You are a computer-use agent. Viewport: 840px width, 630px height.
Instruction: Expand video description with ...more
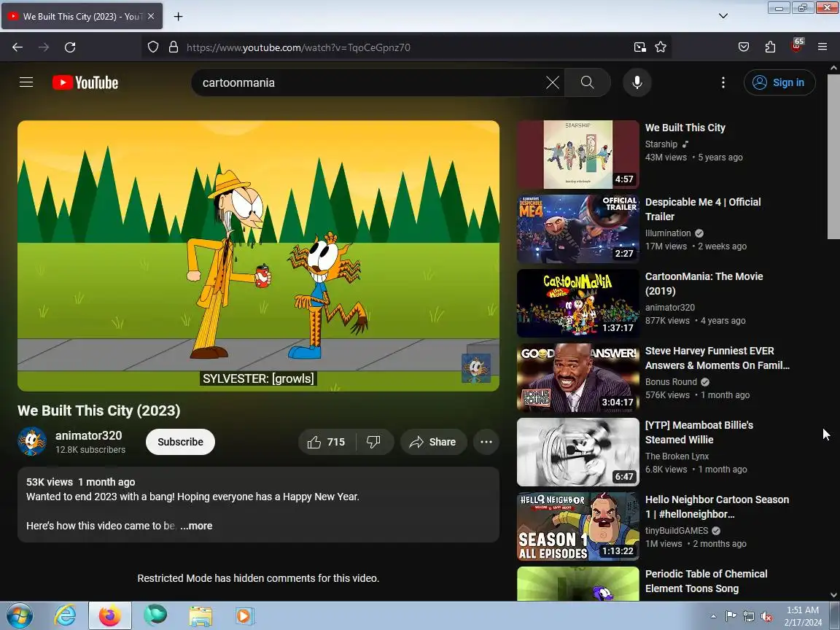coord(196,526)
